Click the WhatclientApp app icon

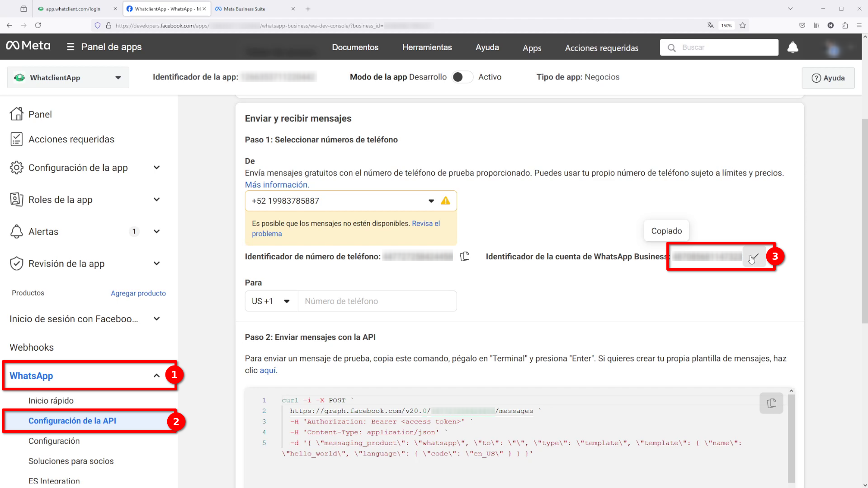[19, 78]
